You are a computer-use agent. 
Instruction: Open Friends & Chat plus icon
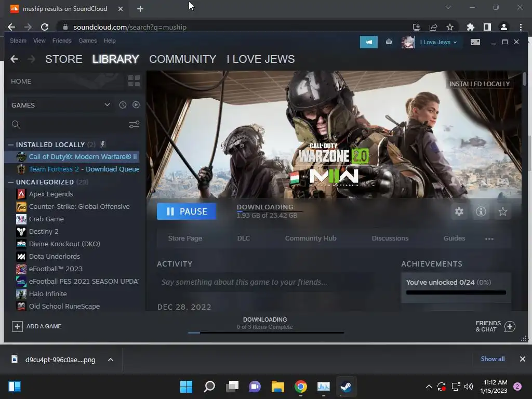pos(510,326)
